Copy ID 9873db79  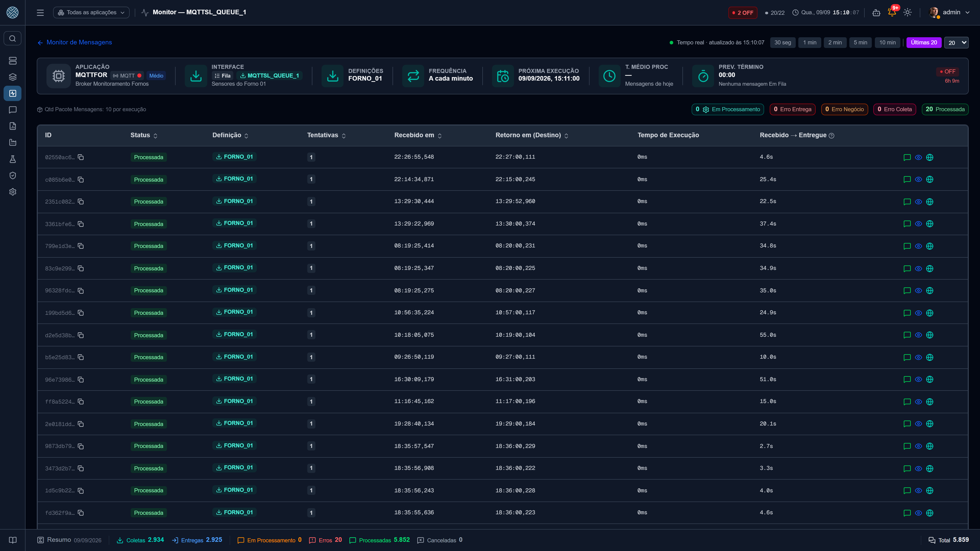[x=81, y=446]
